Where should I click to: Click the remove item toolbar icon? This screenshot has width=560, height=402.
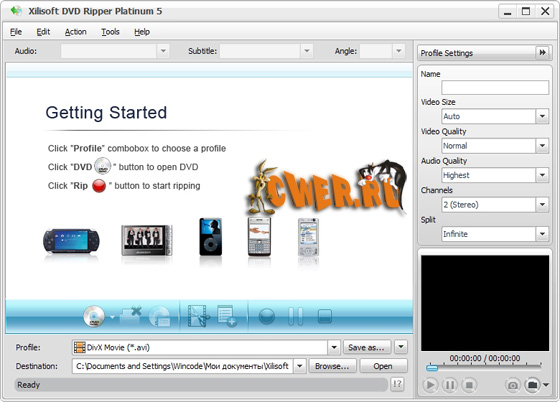point(130,316)
